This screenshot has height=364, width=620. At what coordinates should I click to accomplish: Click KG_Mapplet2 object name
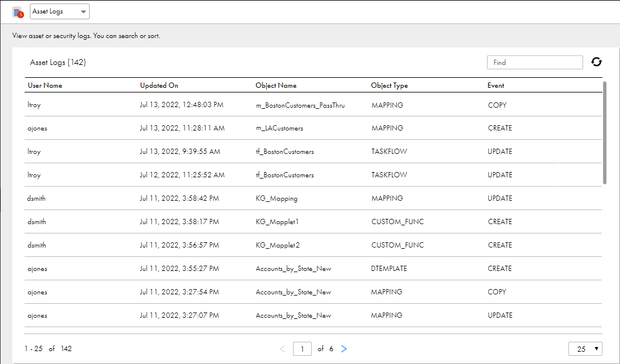[278, 245]
